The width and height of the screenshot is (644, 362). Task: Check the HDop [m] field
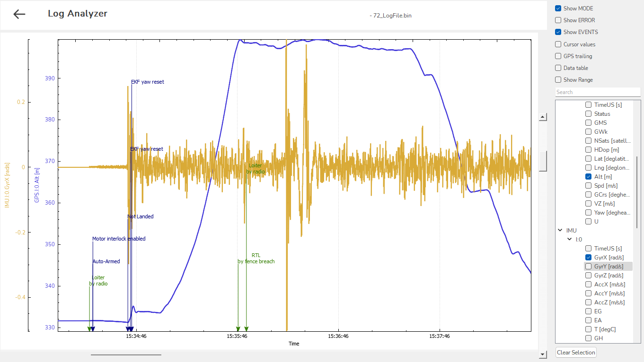point(589,150)
